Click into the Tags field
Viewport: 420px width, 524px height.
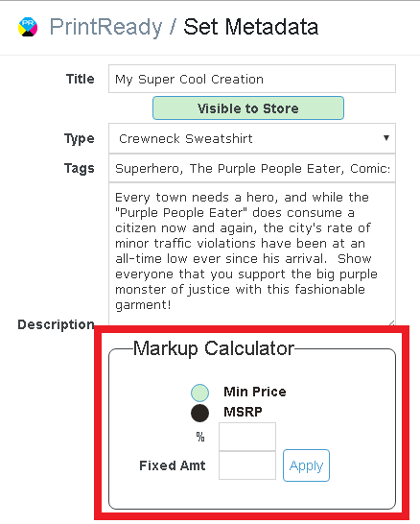click(x=252, y=169)
